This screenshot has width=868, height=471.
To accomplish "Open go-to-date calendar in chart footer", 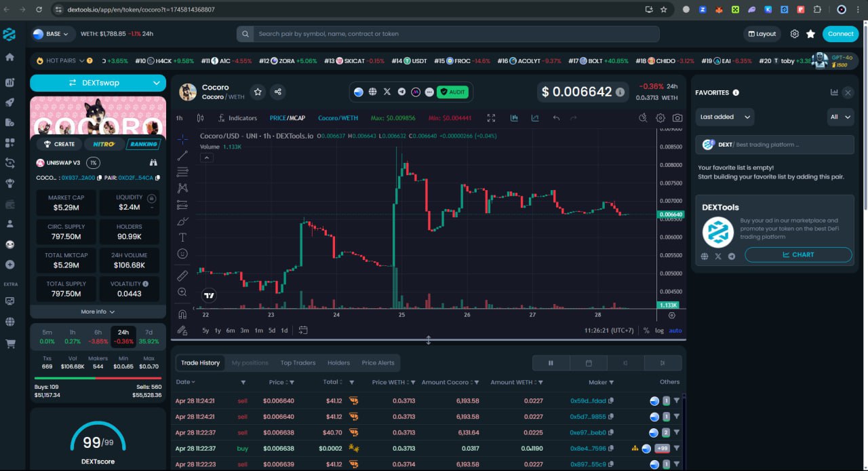I will 303,331.
